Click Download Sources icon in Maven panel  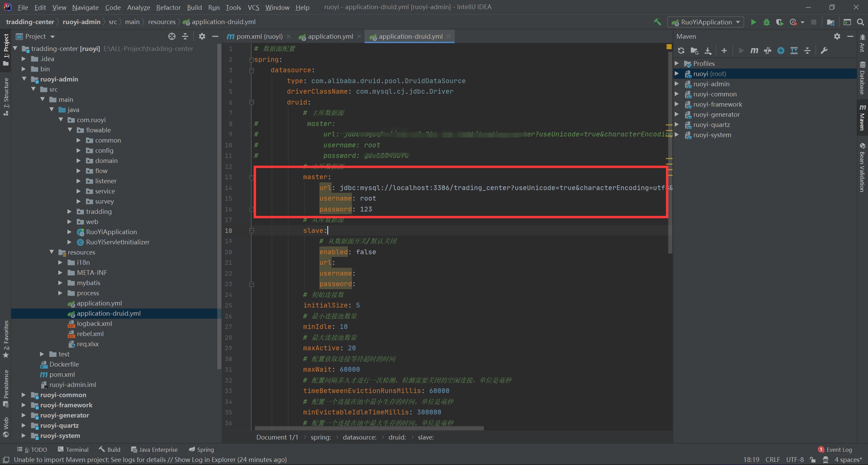coord(708,51)
